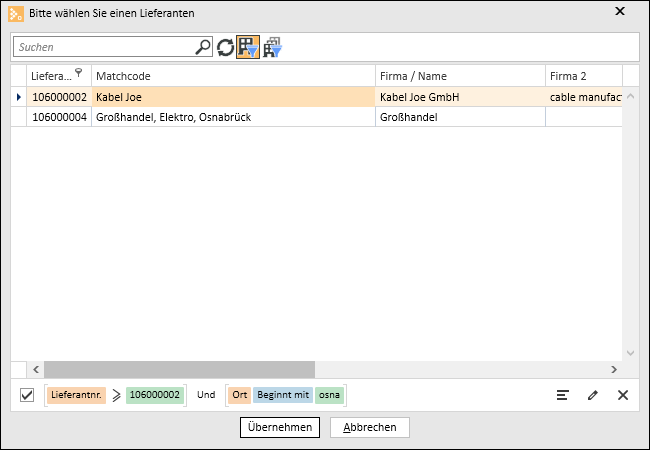Change the greater-or-equal operator in filter

point(116,395)
